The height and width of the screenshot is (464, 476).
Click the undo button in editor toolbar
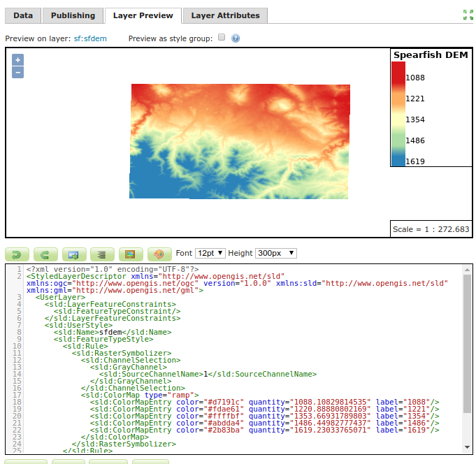click(16, 254)
